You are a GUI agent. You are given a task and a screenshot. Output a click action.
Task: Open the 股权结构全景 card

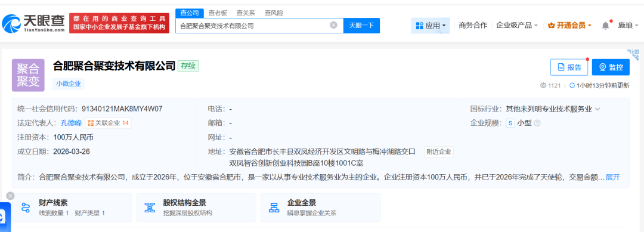[196, 208]
